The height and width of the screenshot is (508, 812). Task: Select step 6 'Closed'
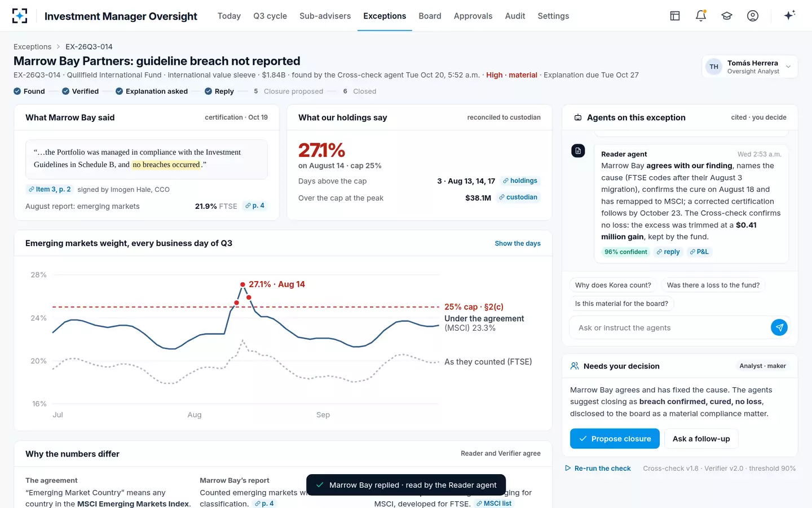[x=359, y=91]
